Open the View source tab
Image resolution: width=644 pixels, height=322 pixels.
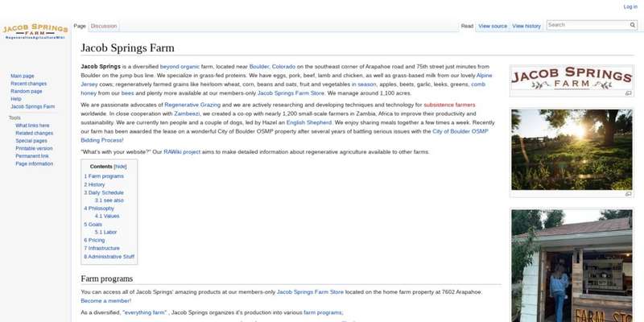coord(493,26)
